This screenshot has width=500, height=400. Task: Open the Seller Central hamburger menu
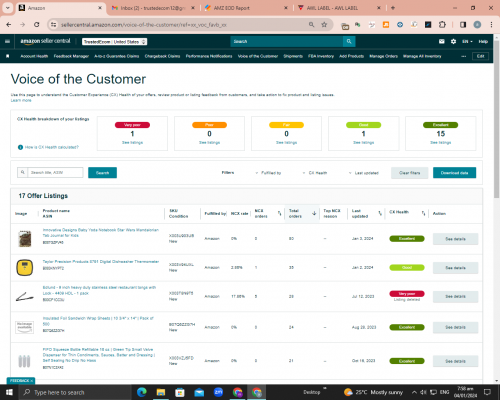click(x=7, y=41)
